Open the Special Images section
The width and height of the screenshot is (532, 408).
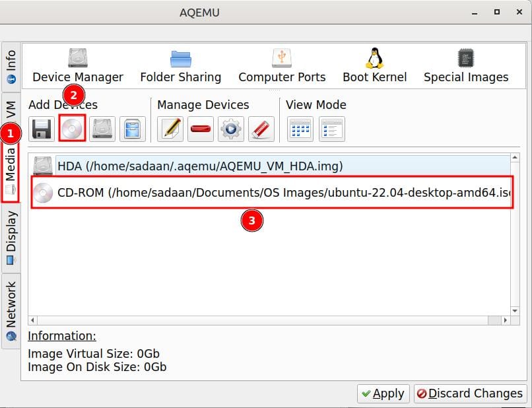tap(466, 66)
